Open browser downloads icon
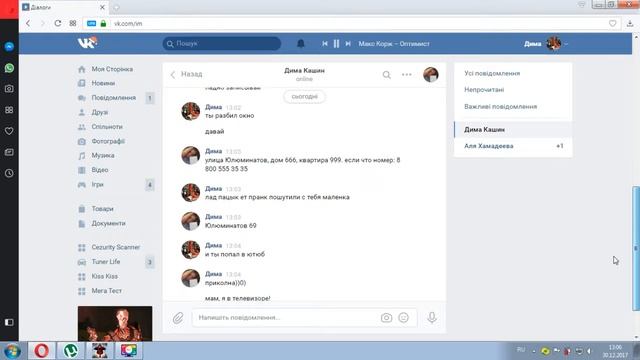This screenshot has height=360, width=640. 630,23
